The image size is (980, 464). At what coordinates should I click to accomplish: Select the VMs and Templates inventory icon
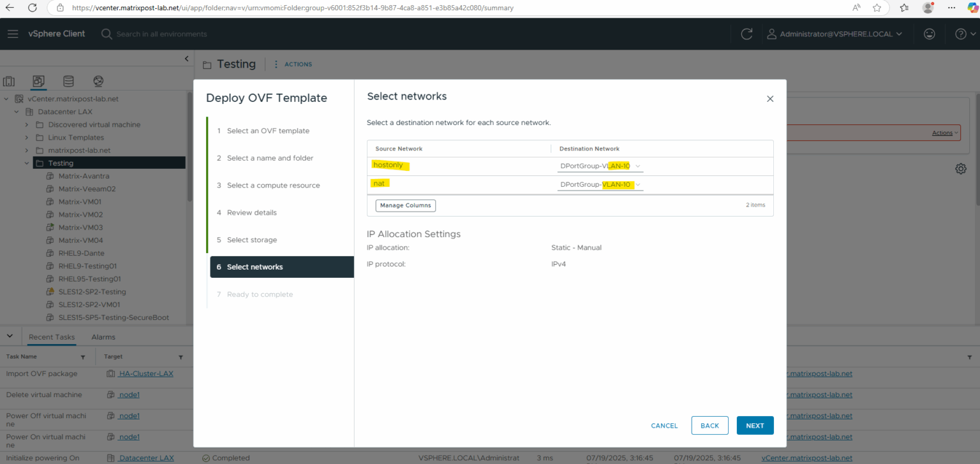(x=38, y=82)
